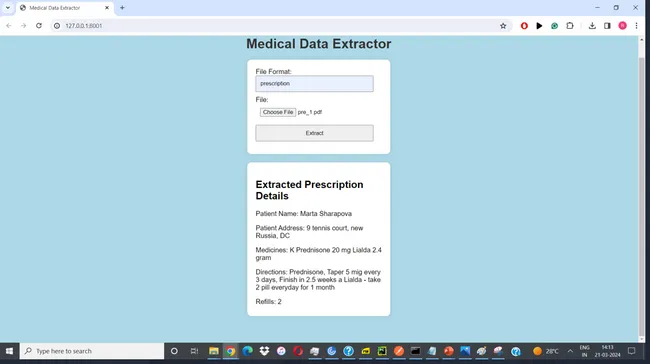650x364 pixels.
Task: Click the ENG IN language indicator
Action: (584, 351)
